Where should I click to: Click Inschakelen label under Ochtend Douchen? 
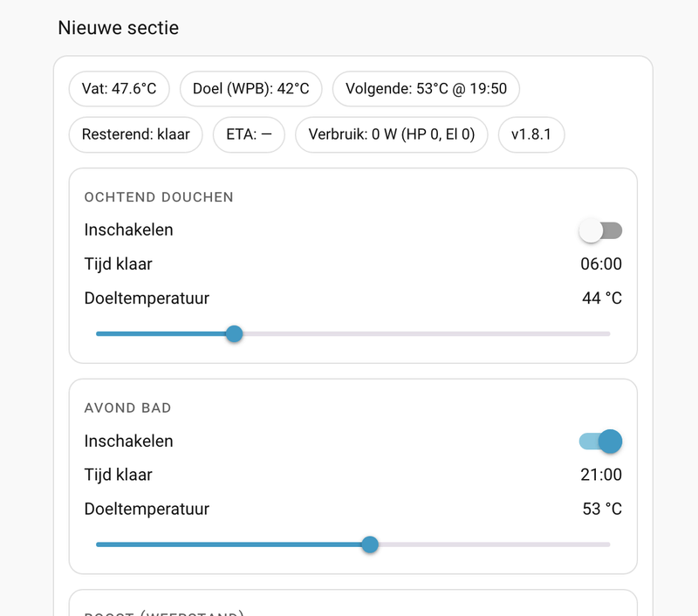(128, 230)
